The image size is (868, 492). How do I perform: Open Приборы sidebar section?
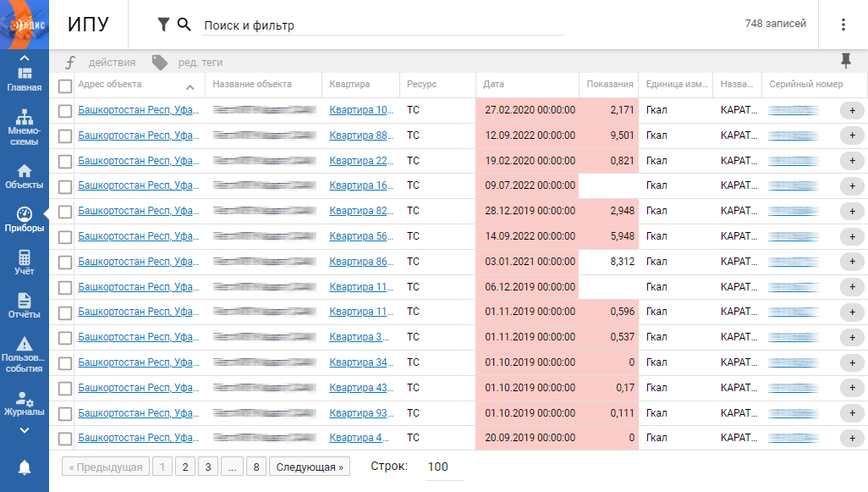(25, 220)
